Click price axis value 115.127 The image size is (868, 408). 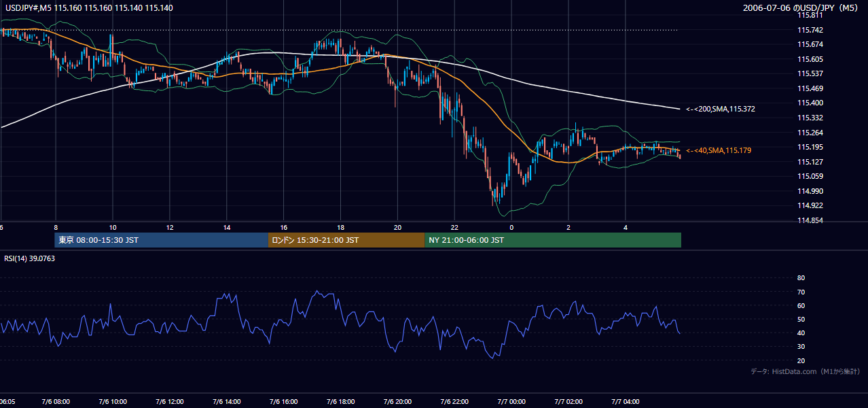(x=811, y=162)
